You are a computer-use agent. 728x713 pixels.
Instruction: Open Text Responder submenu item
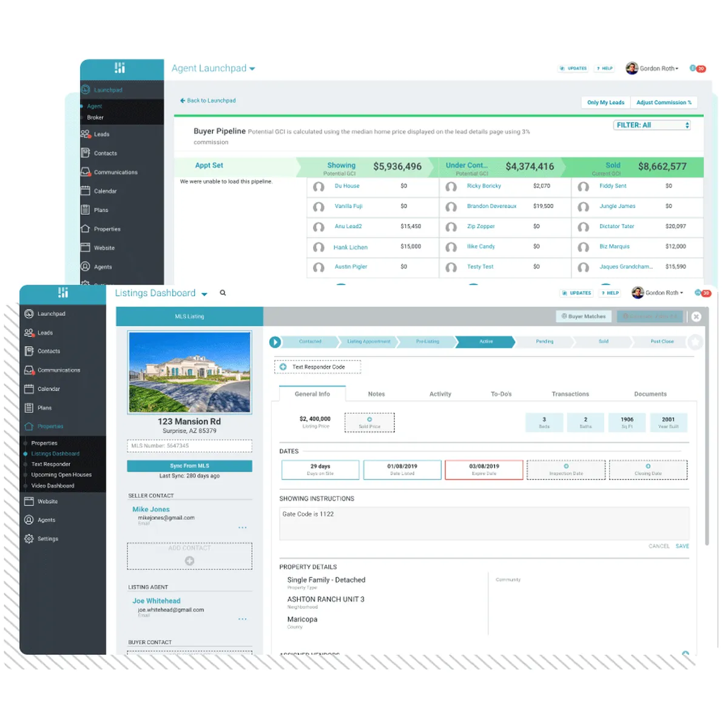[51, 464]
